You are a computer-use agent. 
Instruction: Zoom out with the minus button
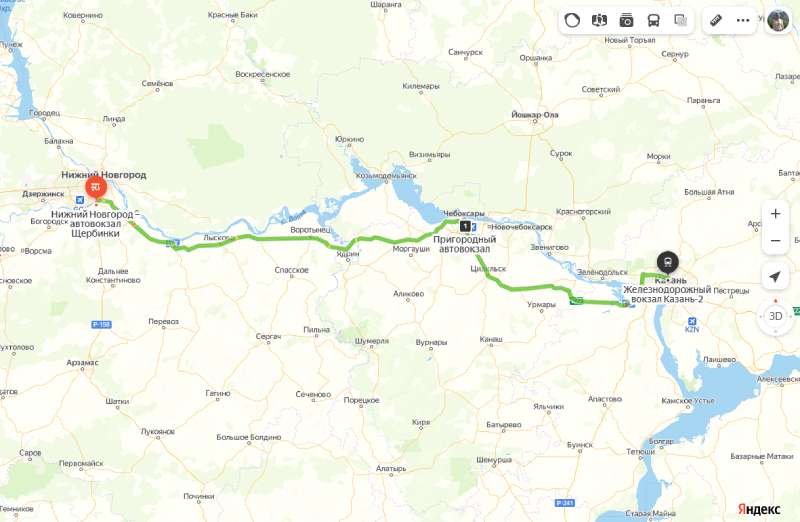[x=776, y=240]
